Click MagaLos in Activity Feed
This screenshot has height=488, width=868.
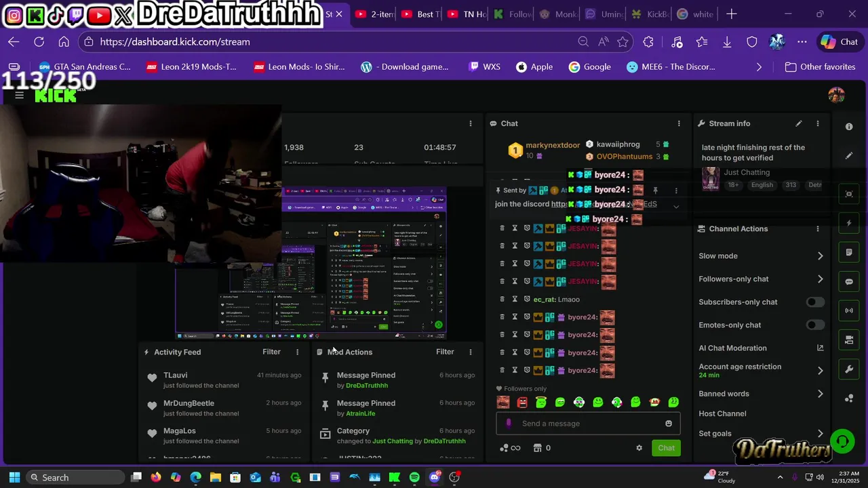pos(222,435)
